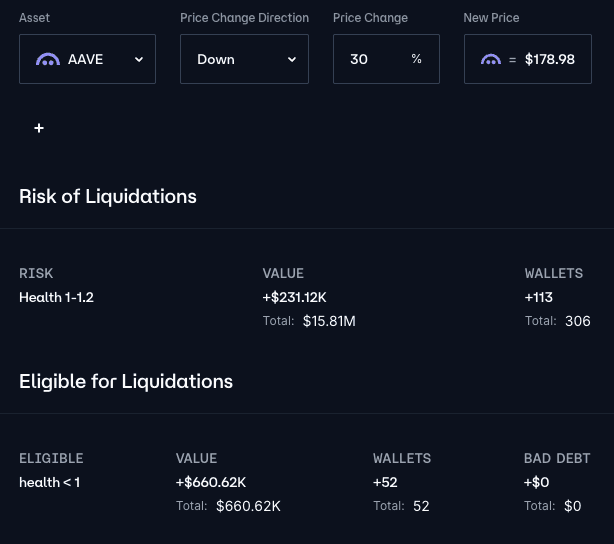The height and width of the screenshot is (544, 614).
Task: Click the Risk of Liquidations heading
Action: (108, 196)
